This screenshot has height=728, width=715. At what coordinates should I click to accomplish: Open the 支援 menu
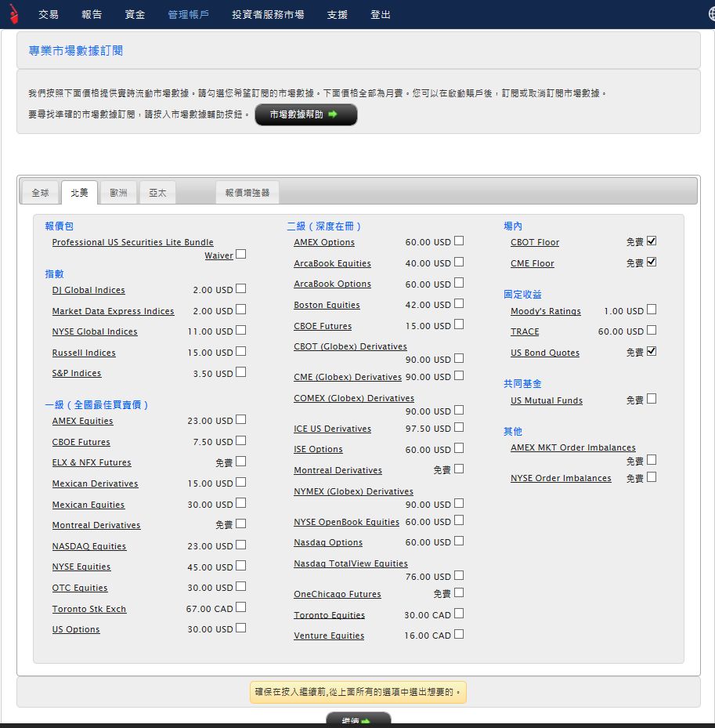point(338,14)
